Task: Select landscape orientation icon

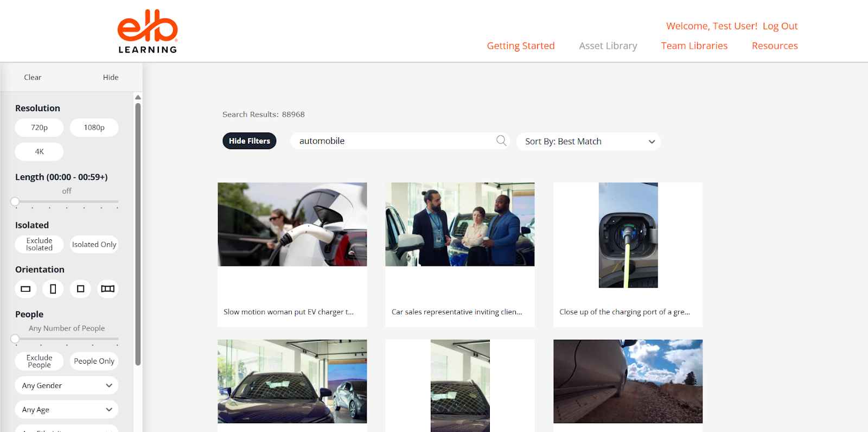Action: tap(25, 289)
